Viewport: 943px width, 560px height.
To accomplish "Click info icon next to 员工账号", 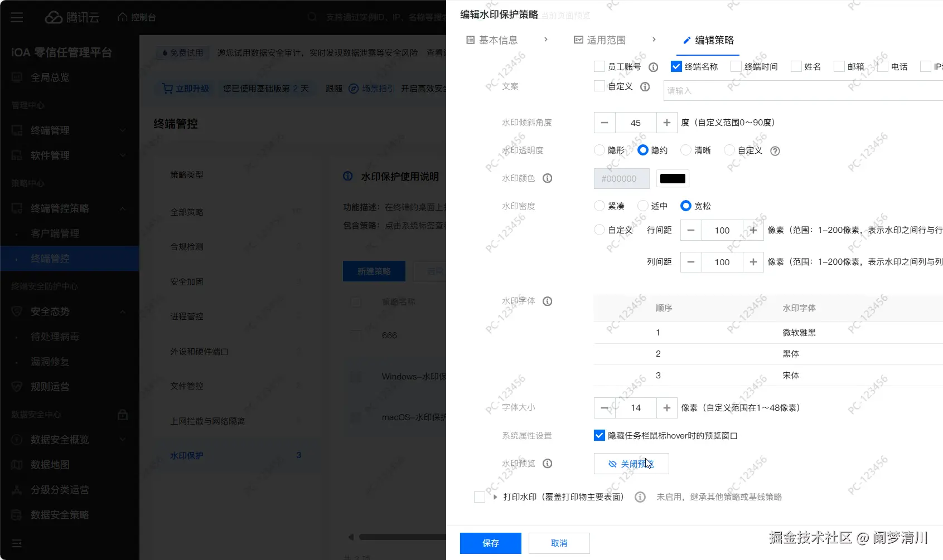I will 654,67.
